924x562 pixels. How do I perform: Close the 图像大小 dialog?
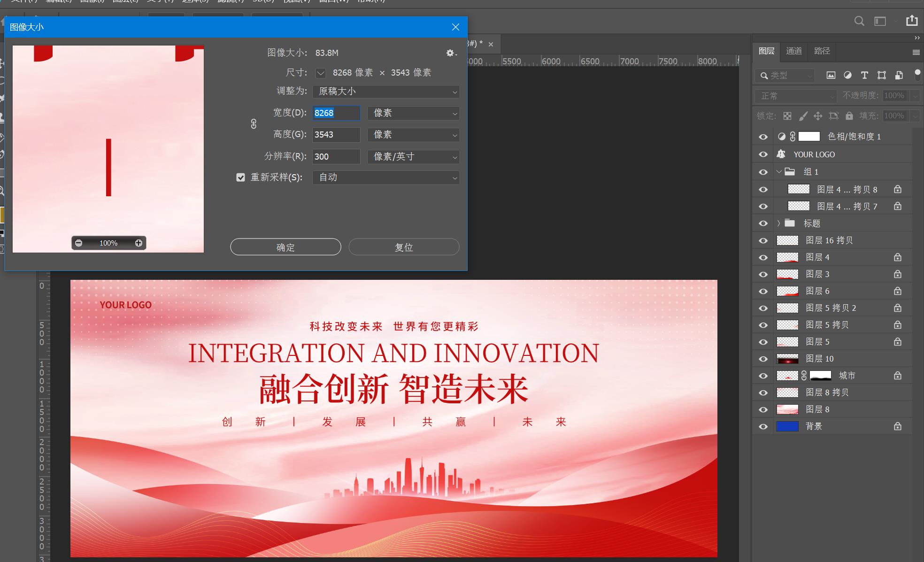point(455,27)
